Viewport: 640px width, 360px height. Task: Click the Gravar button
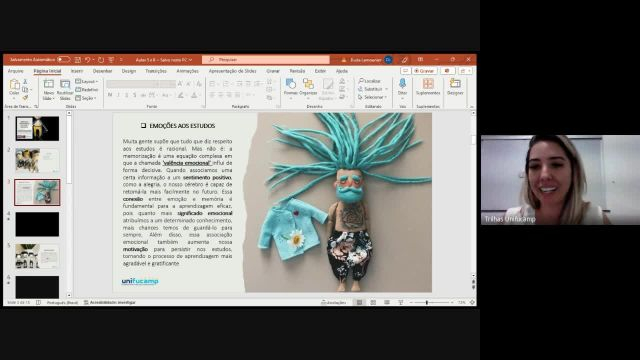tap(424, 71)
